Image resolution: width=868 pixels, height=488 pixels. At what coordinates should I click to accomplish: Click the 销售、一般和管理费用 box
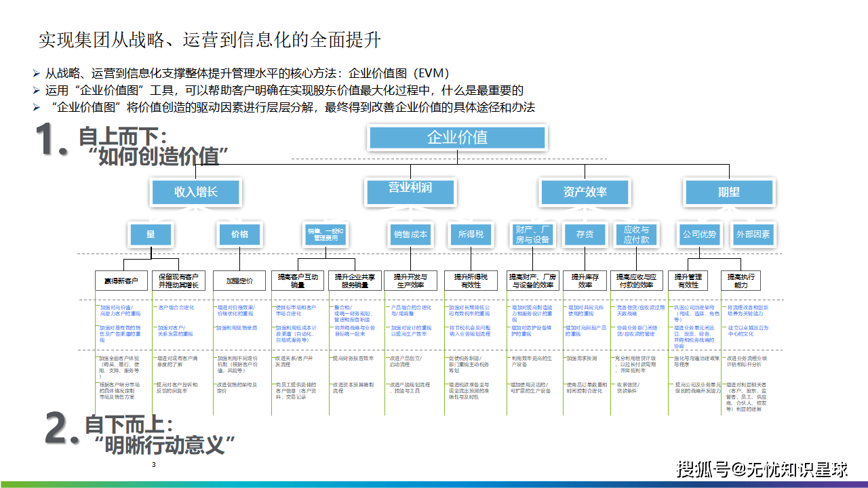coord(325,235)
